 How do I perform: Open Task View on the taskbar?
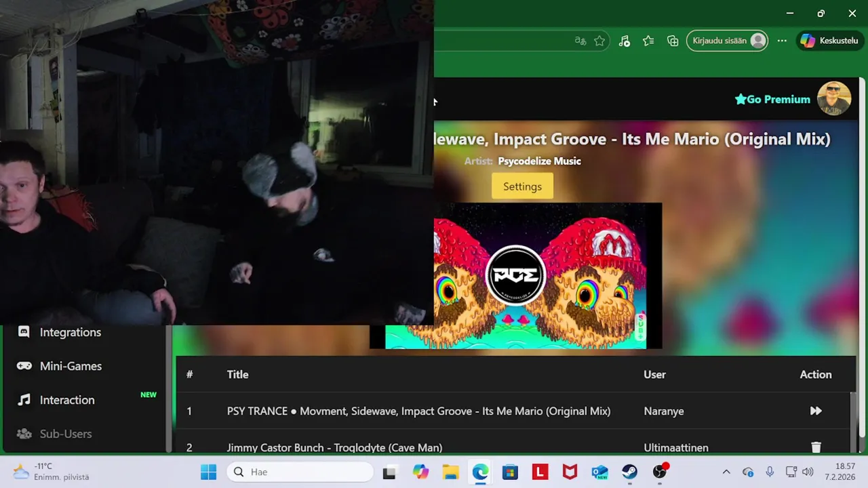point(389,472)
